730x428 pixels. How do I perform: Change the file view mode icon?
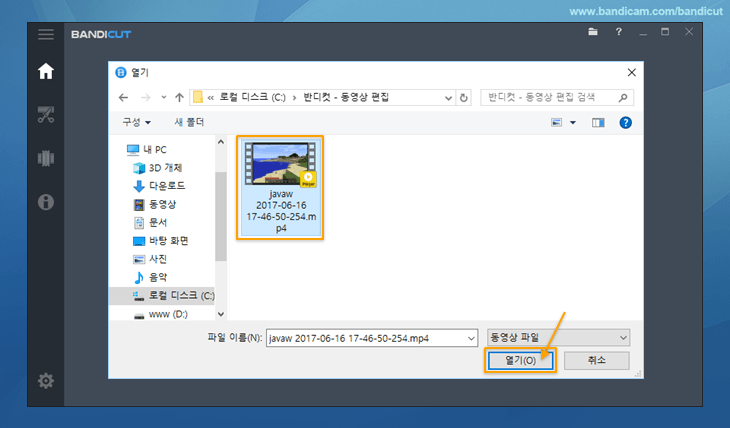556,122
